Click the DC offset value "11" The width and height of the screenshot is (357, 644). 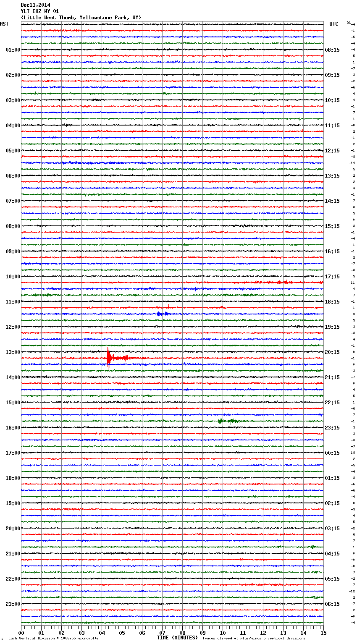[x=353, y=283]
